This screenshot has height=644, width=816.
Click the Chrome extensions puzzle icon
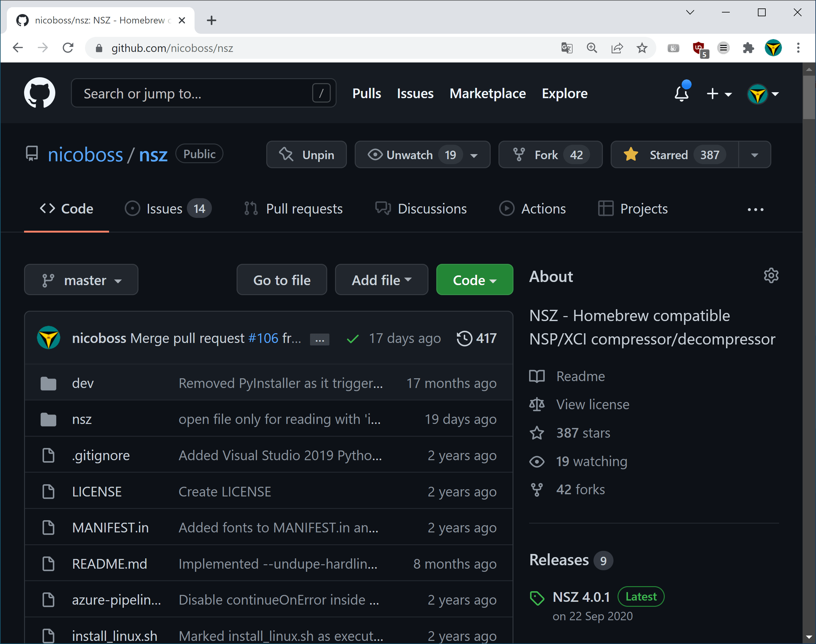pos(748,48)
